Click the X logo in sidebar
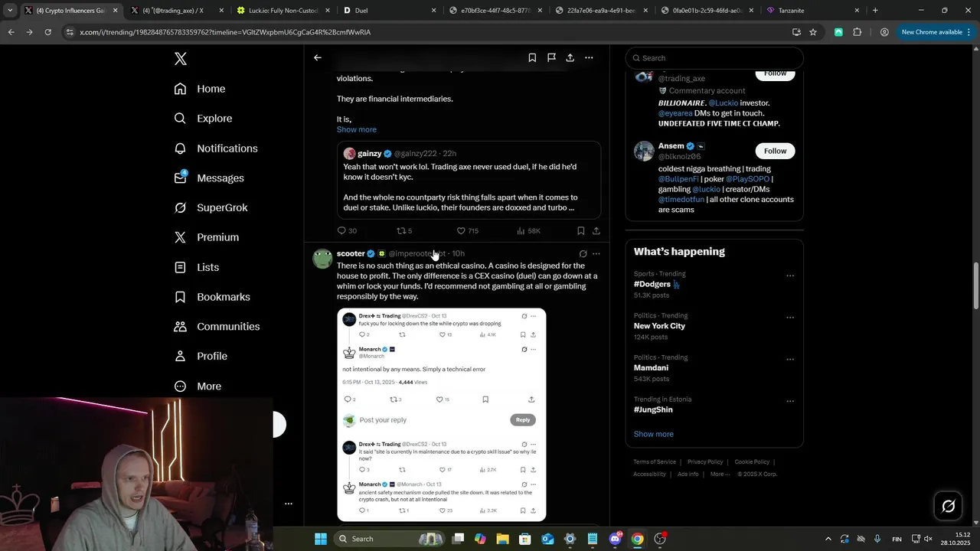This screenshot has height=551, width=980. click(180, 59)
